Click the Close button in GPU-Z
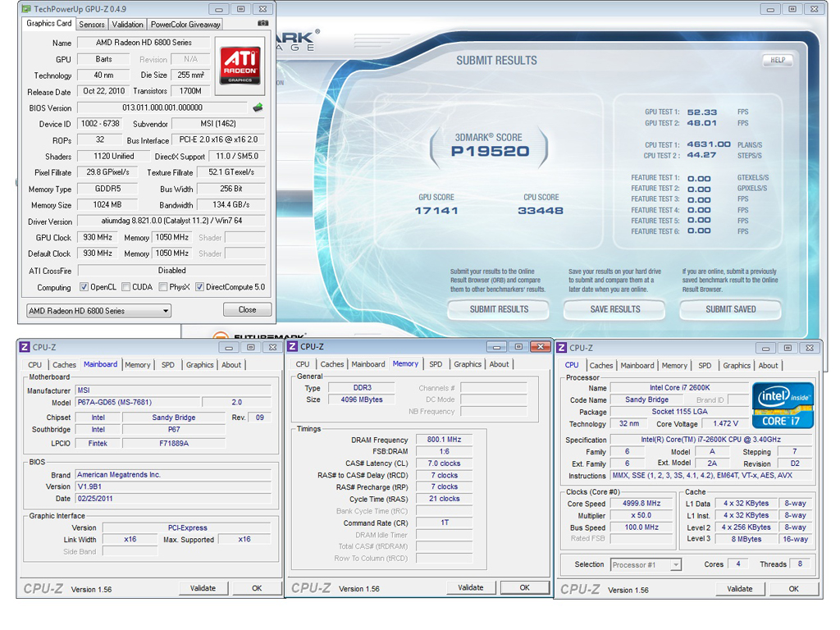The width and height of the screenshot is (840, 630). pos(247,309)
